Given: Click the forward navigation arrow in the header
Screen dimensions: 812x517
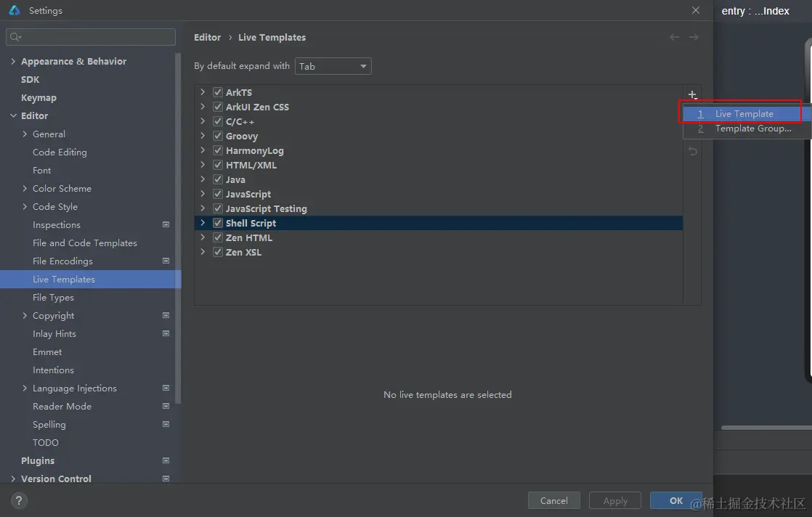Looking at the screenshot, I should (x=694, y=37).
